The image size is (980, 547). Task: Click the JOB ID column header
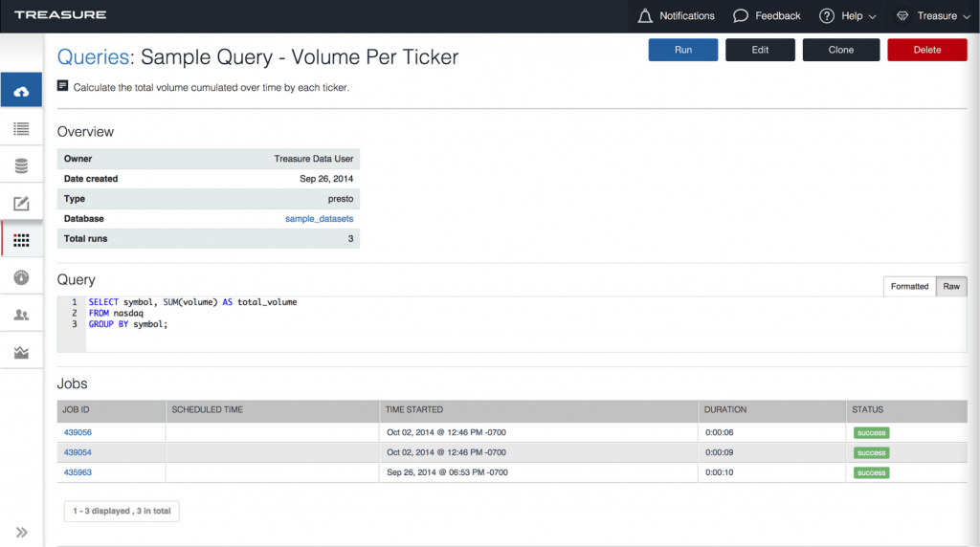tap(111, 410)
